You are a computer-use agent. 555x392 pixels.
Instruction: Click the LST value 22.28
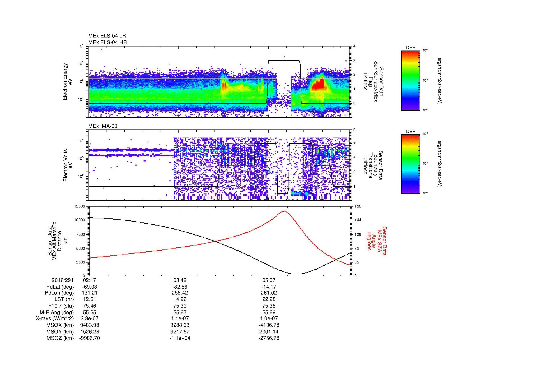[269, 299]
